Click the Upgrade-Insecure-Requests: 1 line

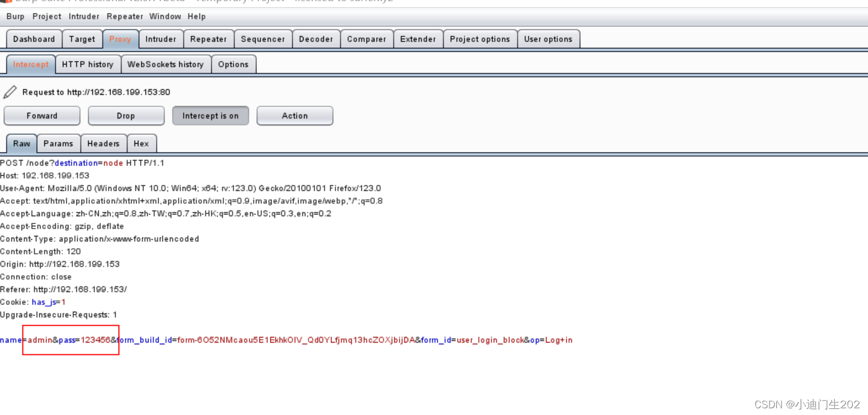(x=59, y=314)
